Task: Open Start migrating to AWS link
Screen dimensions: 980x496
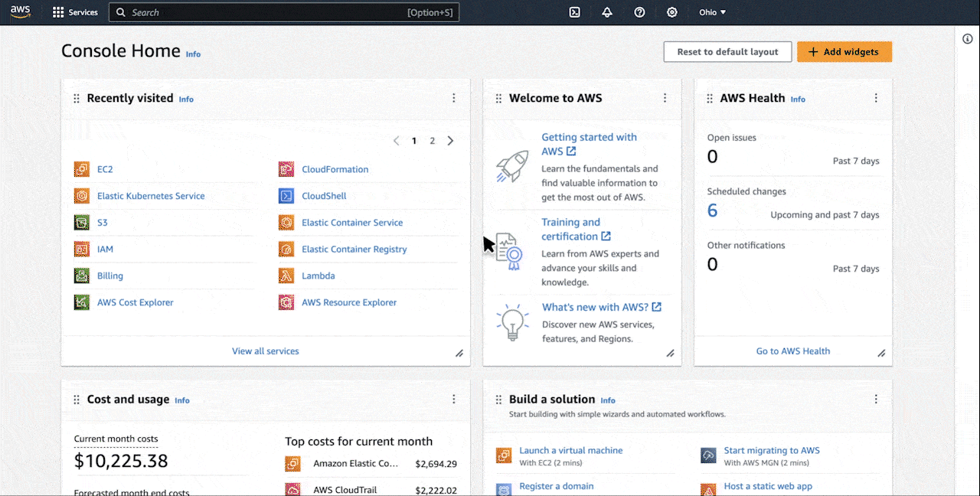Action: point(772,451)
